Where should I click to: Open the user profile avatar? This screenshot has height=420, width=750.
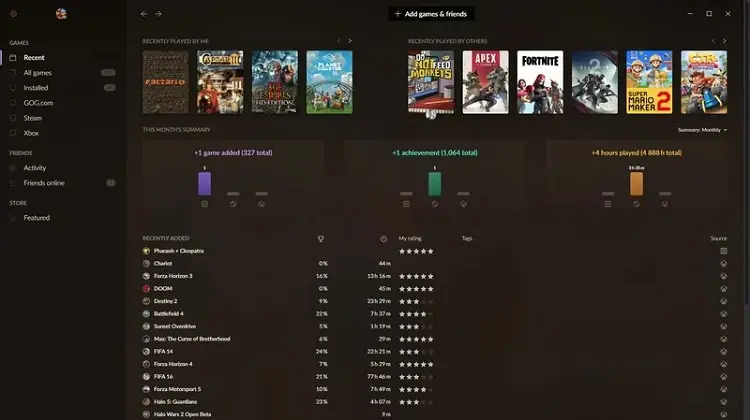pos(61,14)
